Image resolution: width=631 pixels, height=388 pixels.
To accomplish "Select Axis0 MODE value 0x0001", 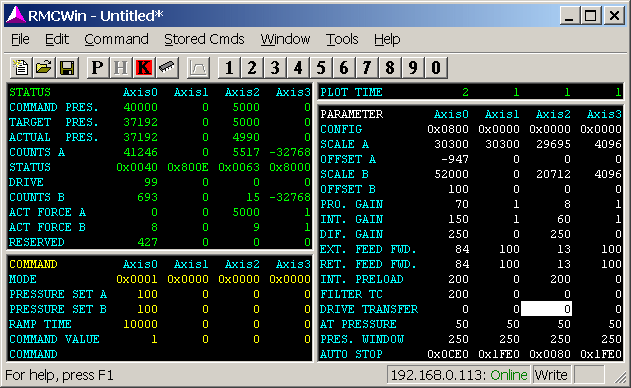I will (137, 279).
